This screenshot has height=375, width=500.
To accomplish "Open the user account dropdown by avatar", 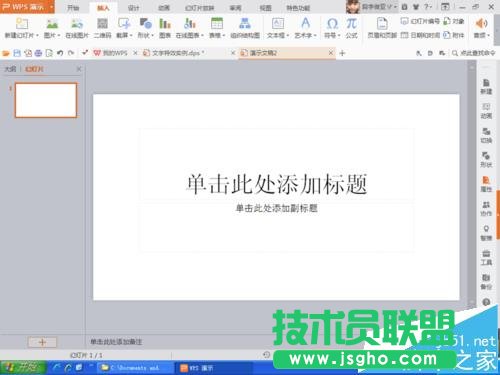I will [x=372, y=7].
